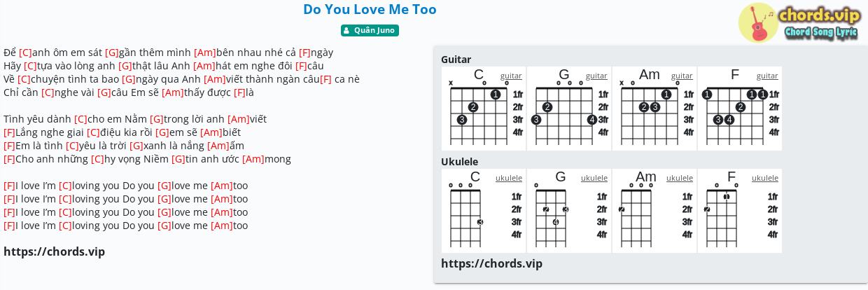
Task: Select the Quân Juno artist tag
Action: click(x=370, y=30)
